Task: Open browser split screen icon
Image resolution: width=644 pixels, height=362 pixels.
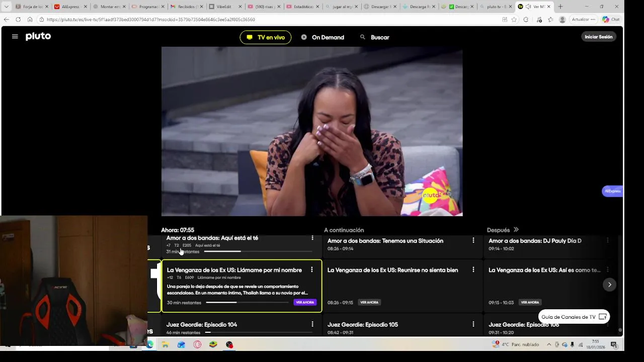Action: [x=505, y=20]
